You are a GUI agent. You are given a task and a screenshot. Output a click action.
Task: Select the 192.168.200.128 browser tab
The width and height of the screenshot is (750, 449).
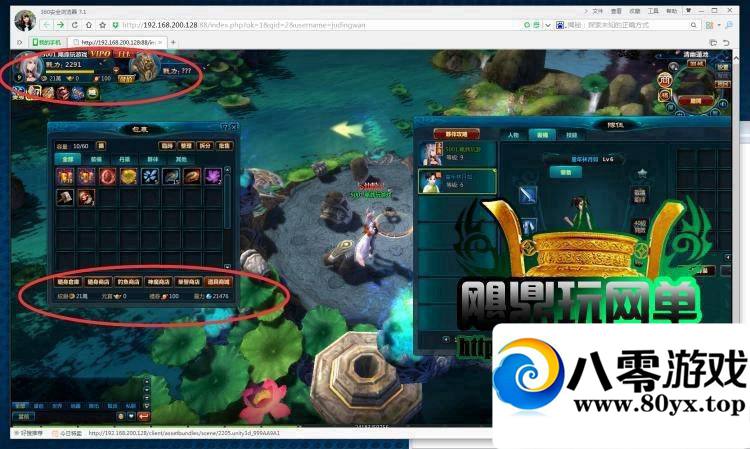point(117,43)
